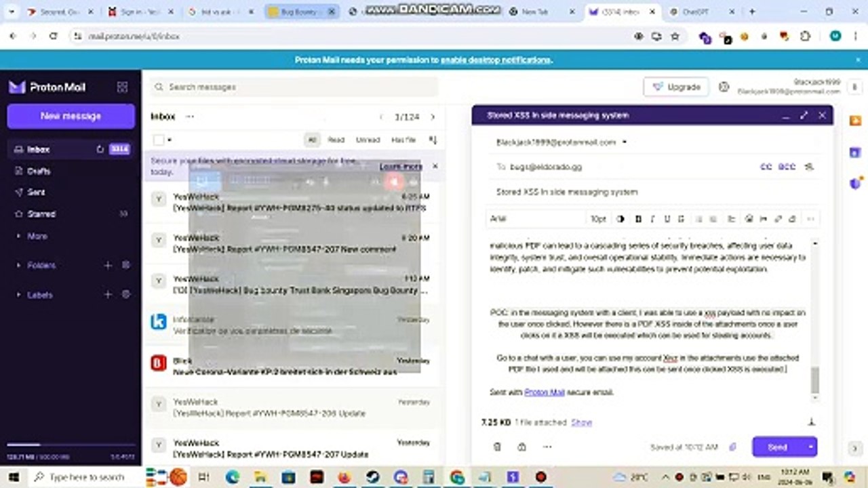The width and height of the screenshot is (868, 488).
Task: Open the Sent folder
Action: click(37, 192)
